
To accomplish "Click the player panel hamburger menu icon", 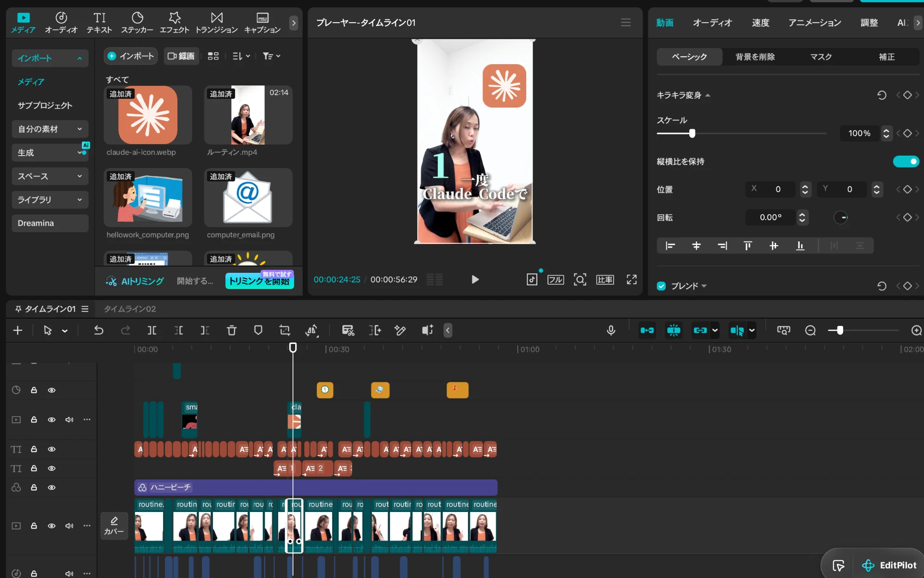I will coord(626,22).
